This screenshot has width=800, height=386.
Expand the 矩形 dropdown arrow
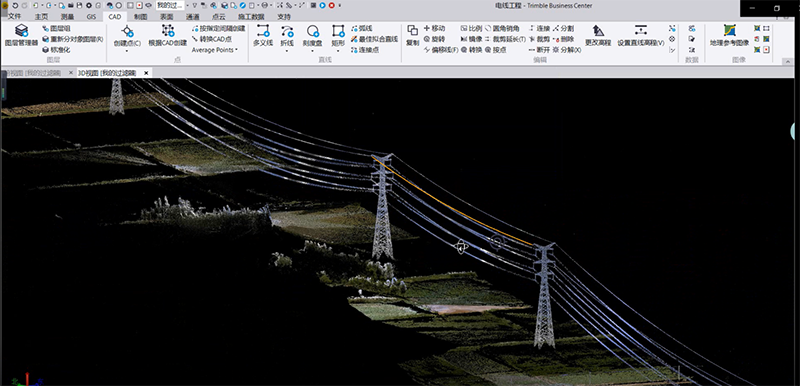[338, 50]
